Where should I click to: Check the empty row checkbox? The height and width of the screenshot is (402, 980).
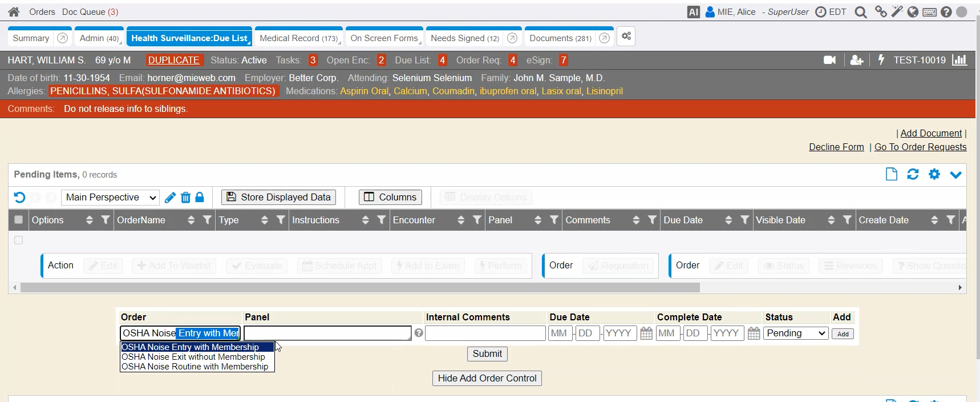[x=18, y=240]
